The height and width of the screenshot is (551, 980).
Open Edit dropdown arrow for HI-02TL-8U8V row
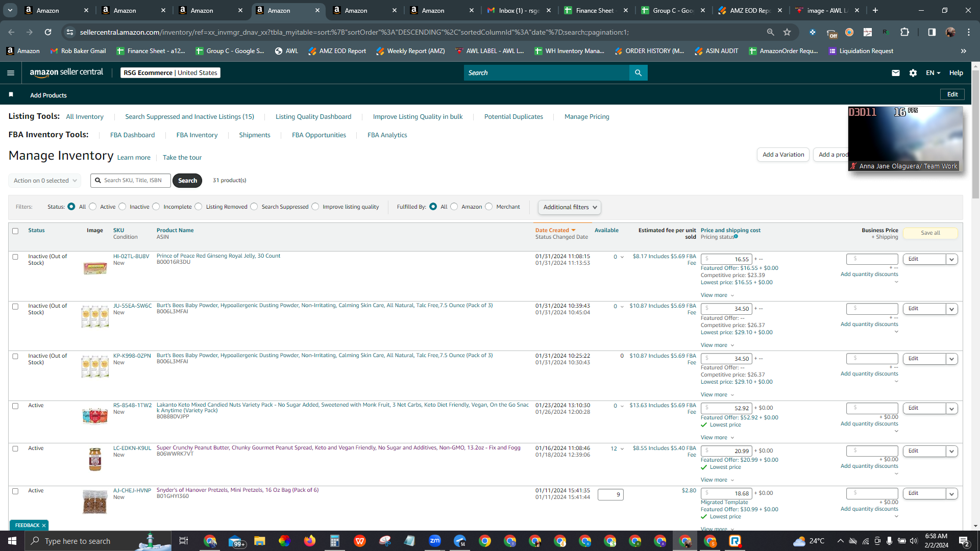pos(951,259)
